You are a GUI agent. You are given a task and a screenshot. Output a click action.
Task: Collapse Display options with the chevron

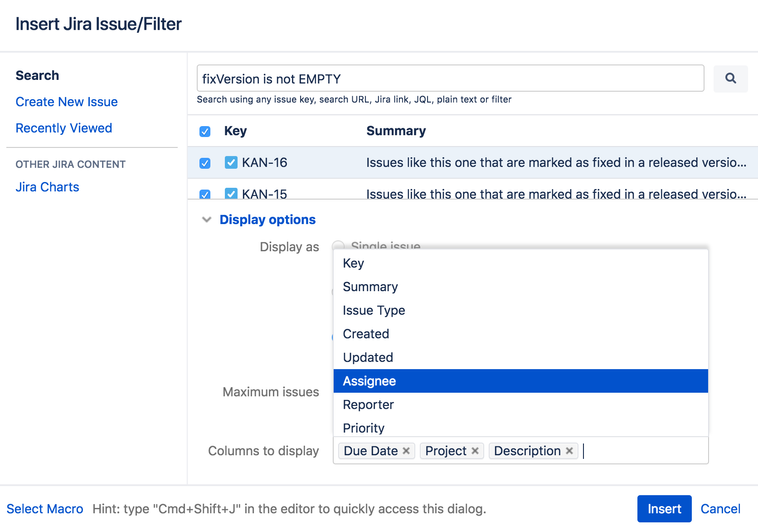click(x=206, y=220)
